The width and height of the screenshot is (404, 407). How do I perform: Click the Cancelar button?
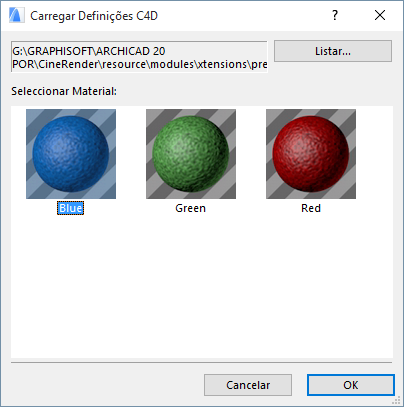[248, 385]
